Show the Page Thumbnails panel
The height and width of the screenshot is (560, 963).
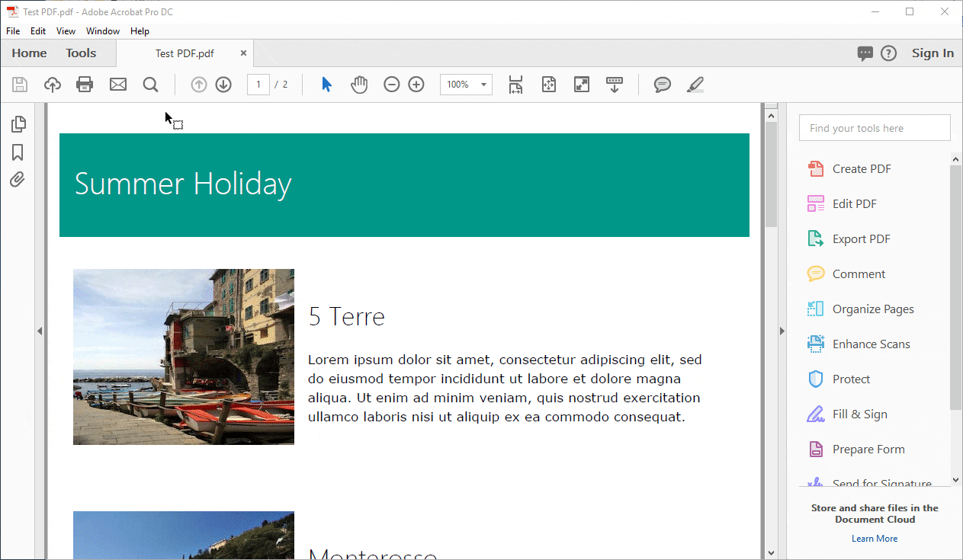point(18,124)
